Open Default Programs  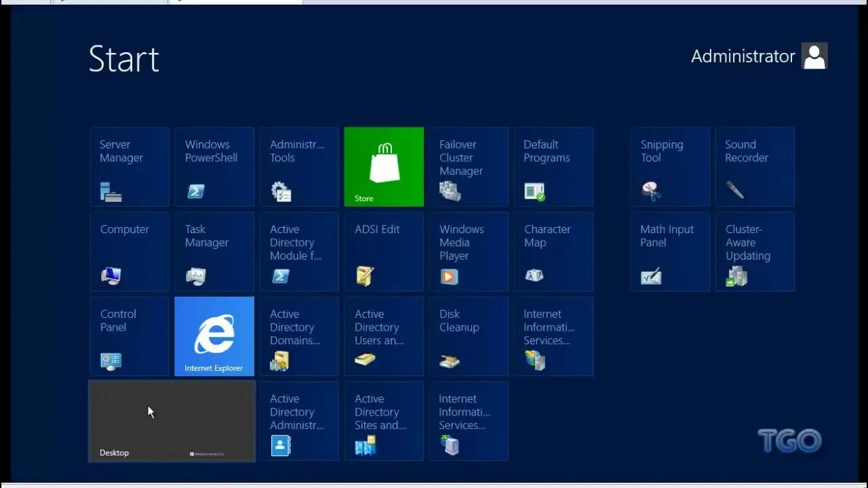[553, 166]
